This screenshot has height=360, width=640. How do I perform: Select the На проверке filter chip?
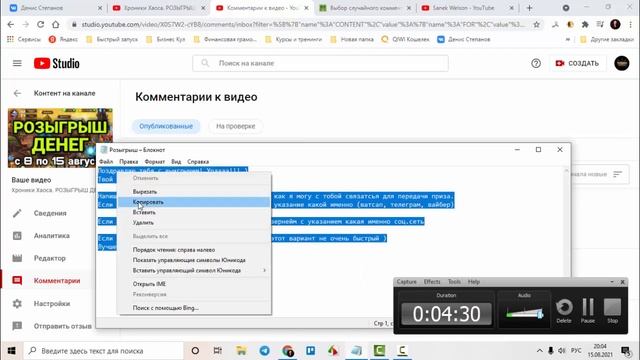[236, 126]
